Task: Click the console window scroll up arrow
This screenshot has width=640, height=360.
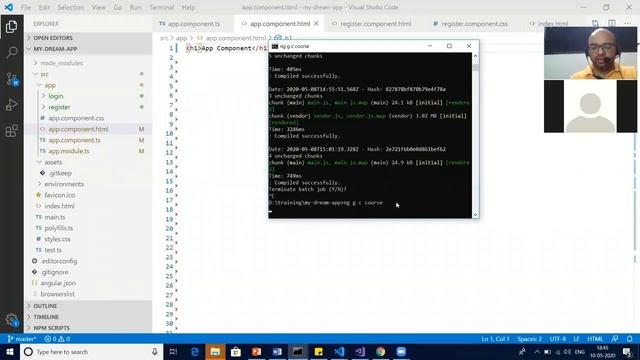Action: [475, 56]
